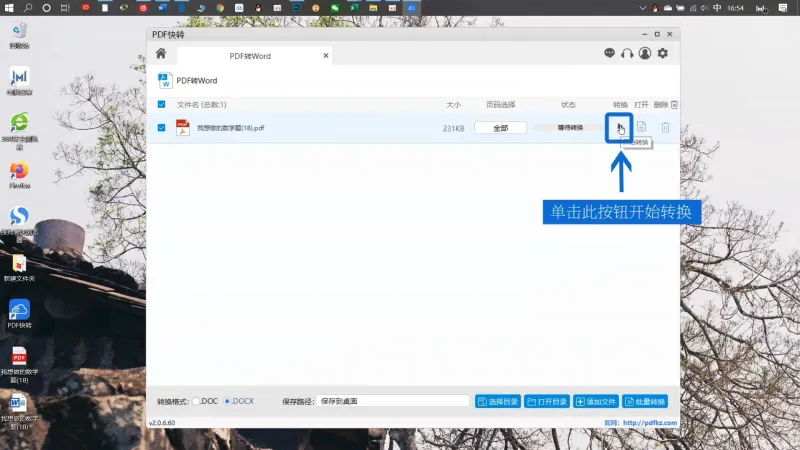This screenshot has height=450, width=800.
Task: Click 批量转换 button
Action: pos(644,402)
